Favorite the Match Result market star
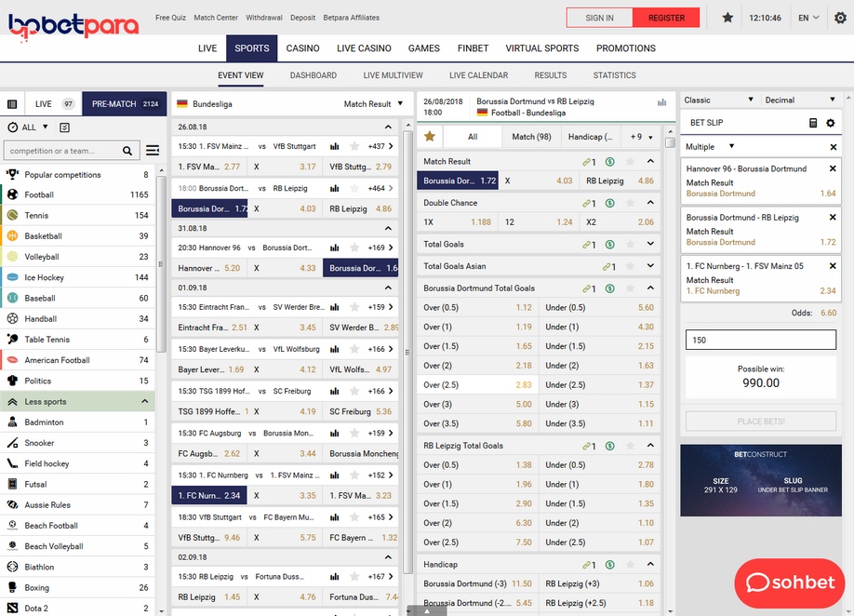Image resolution: width=854 pixels, height=616 pixels. (630, 162)
